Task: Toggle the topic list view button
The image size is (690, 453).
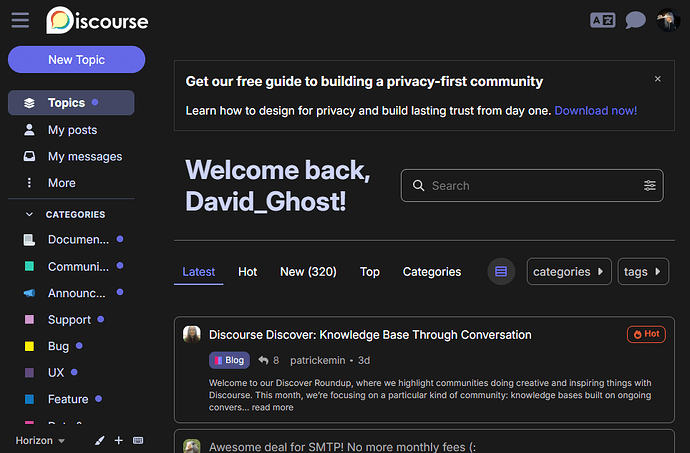Action: pos(501,272)
